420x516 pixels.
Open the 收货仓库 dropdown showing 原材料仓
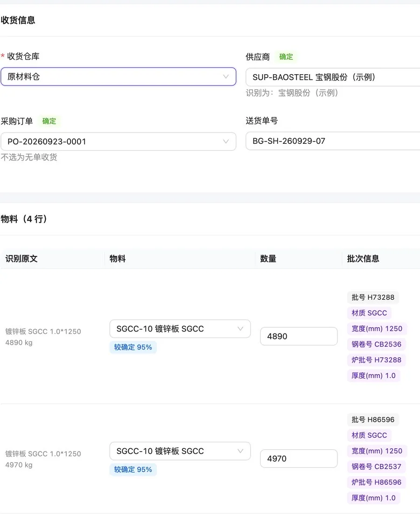coord(119,77)
